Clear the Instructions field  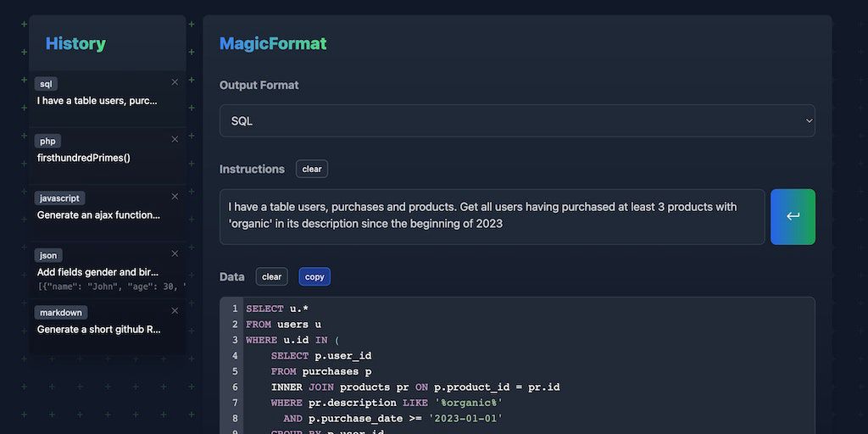312,169
